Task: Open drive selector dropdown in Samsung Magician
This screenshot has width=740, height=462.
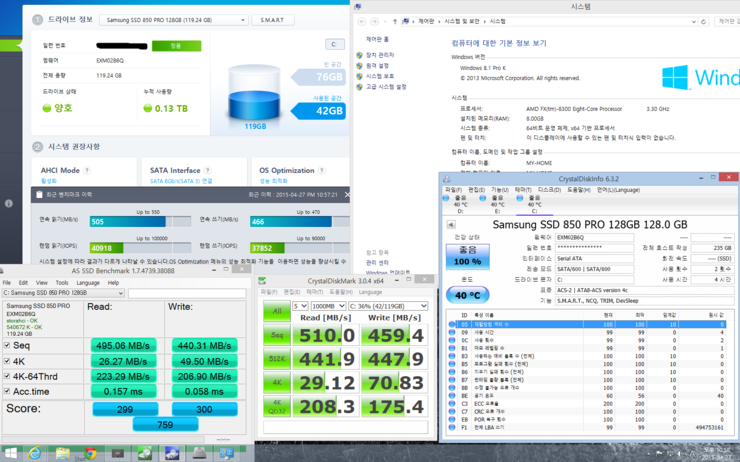Action: point(173,20)
